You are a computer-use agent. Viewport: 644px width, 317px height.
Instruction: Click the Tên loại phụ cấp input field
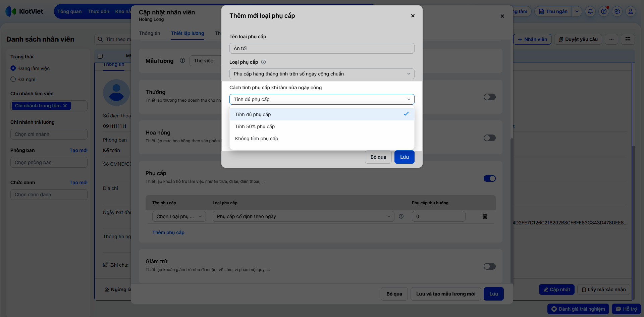322,48
